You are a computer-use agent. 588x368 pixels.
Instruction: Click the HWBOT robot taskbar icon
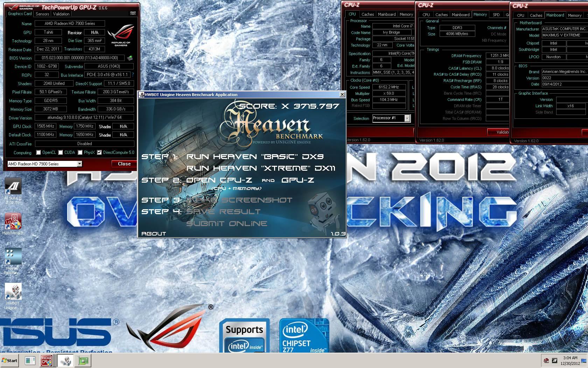click(x=65, y=360)
